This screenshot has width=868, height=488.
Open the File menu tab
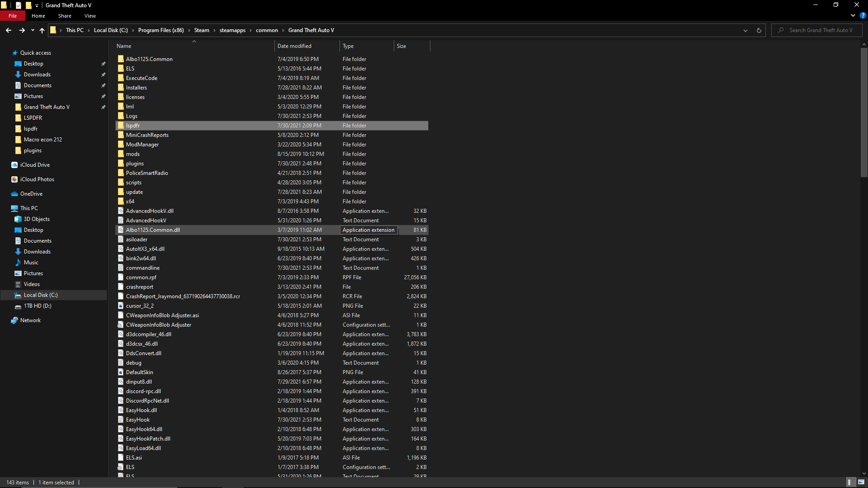point(13,16)
